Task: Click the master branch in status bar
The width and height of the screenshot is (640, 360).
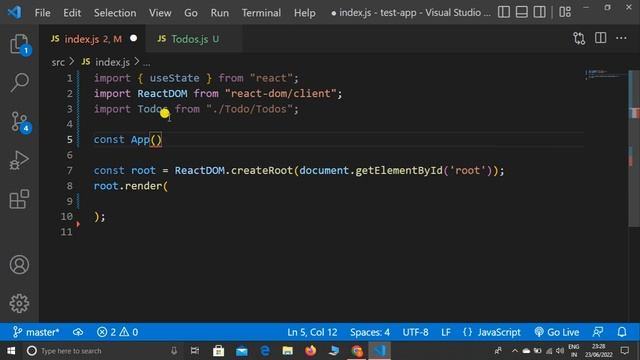Action: (x=36, y=332)
